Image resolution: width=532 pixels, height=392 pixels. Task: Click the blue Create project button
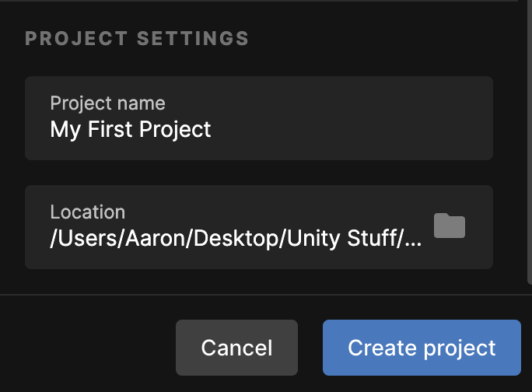422,348
